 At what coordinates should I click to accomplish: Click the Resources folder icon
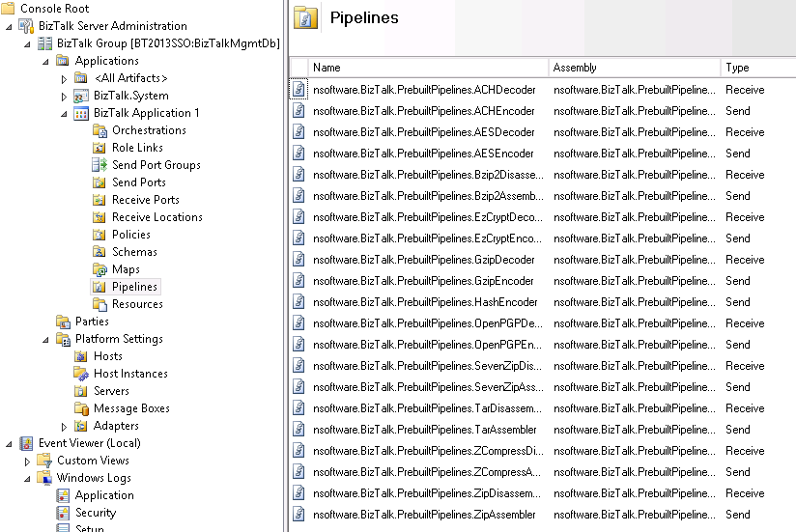pyautogui.click(x=99, y=304)
